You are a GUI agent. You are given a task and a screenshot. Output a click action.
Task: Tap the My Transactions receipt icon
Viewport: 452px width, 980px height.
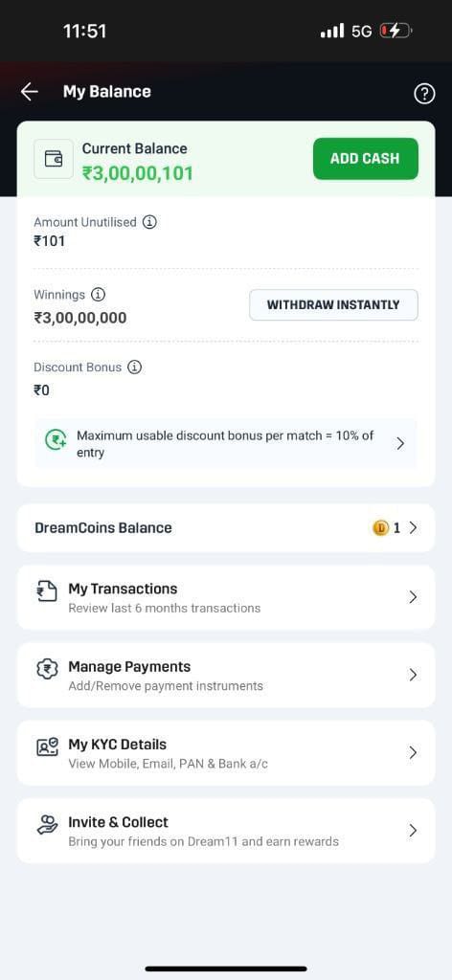48,591
